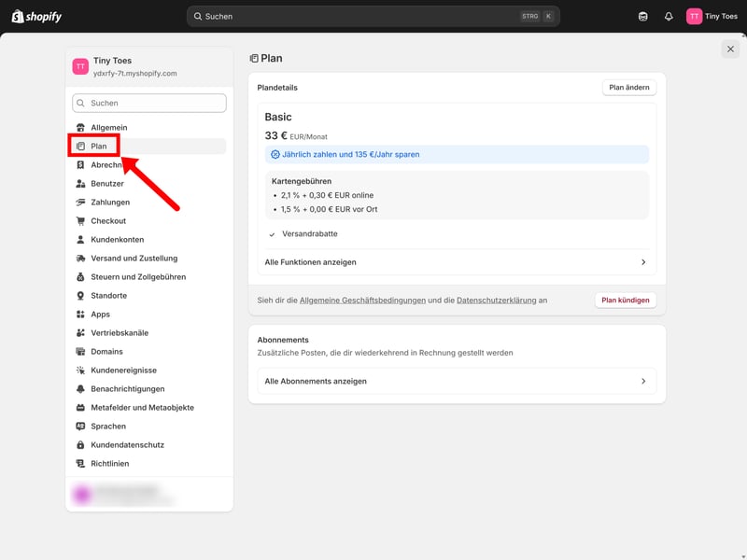Close the settings panel with X
Screen dimensions: 747x560
click(730, 49)
